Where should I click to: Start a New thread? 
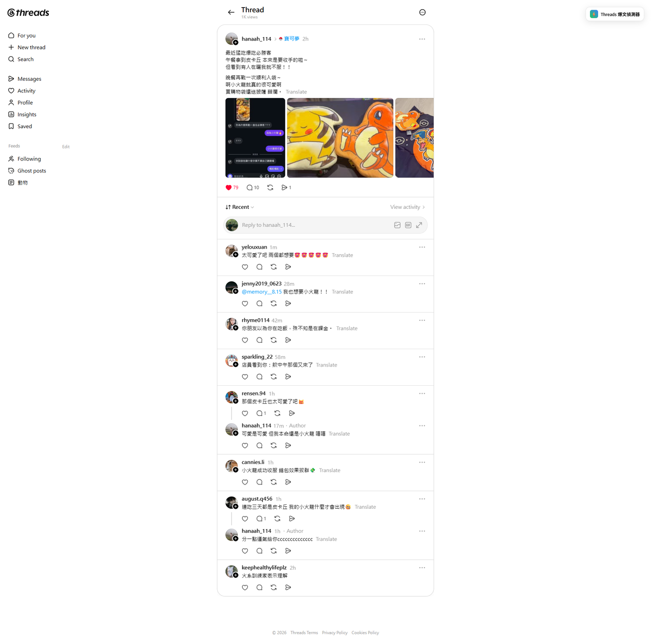(x=27, y=47)
